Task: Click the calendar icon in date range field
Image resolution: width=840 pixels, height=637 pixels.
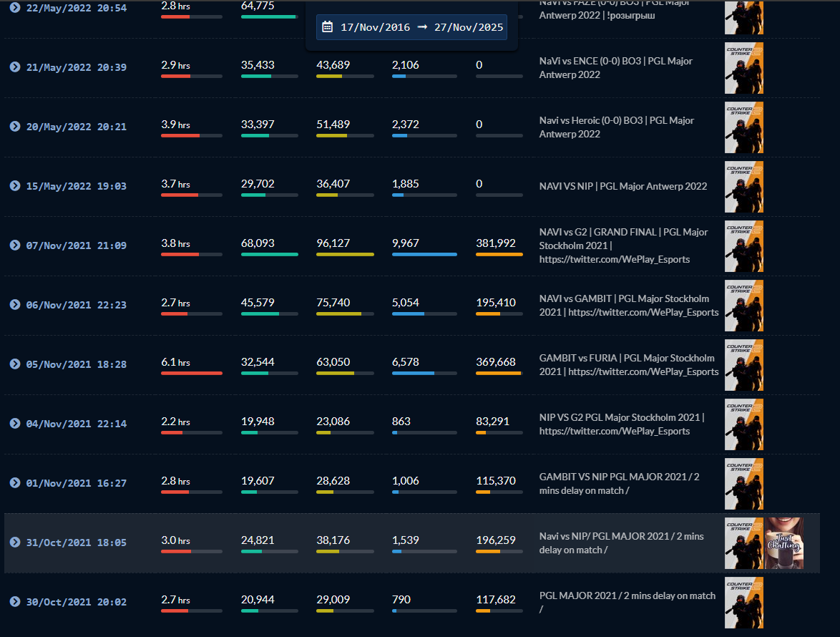Action: pos(327,26)
